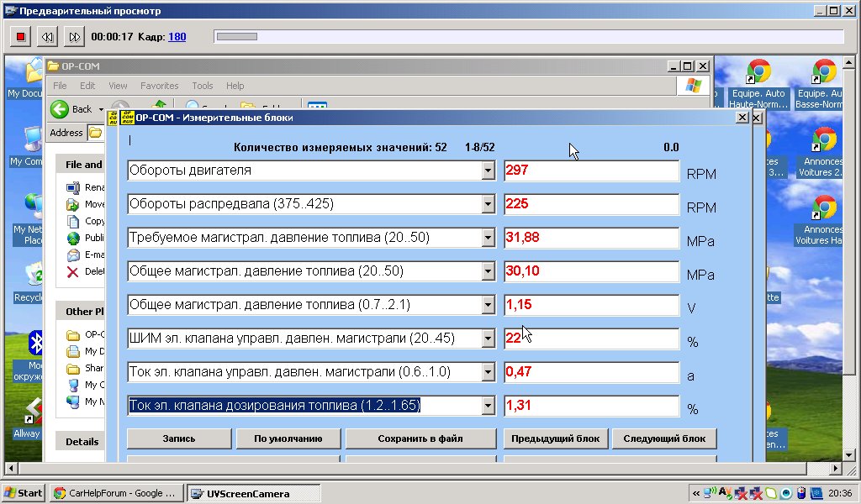Viewport: 861px width, 504px height.
Task: Click the green Back navigation icon
Action: tap(60, 109)
